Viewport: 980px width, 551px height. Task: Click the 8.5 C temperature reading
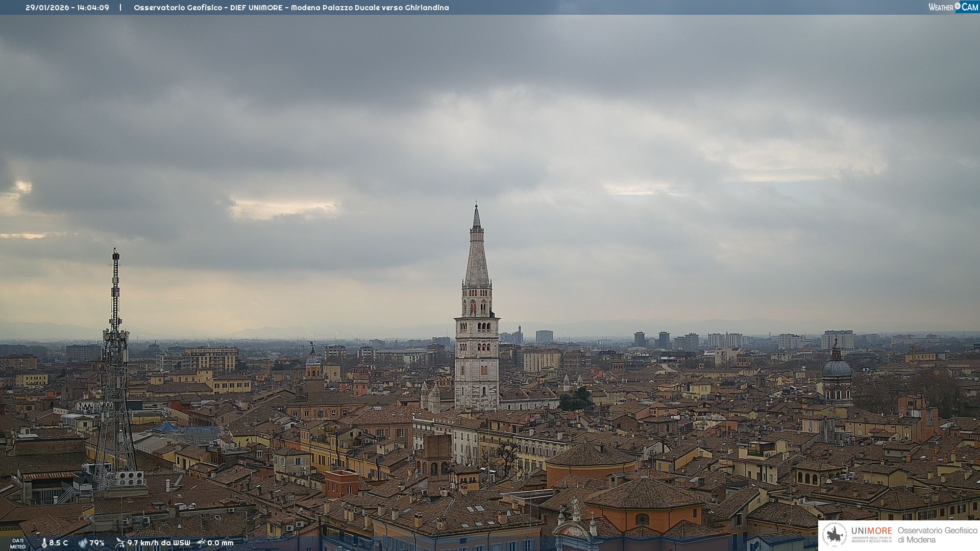(59, 543)
